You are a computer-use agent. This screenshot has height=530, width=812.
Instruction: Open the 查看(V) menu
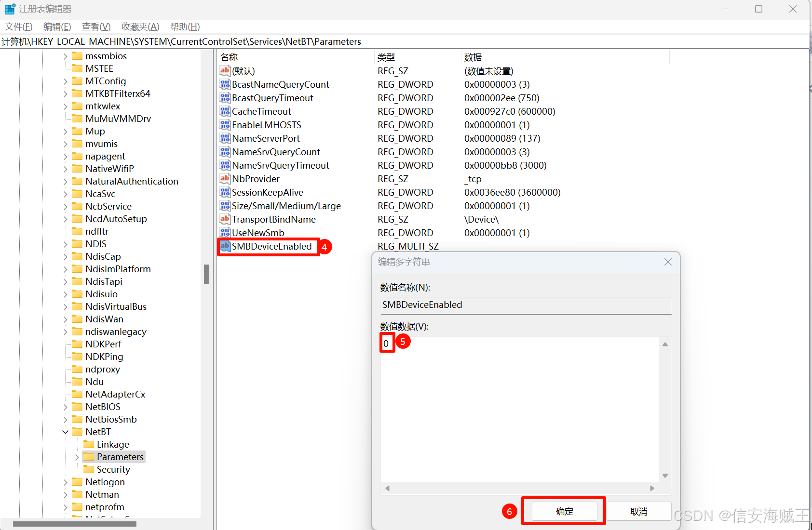(x=96, y=27)
